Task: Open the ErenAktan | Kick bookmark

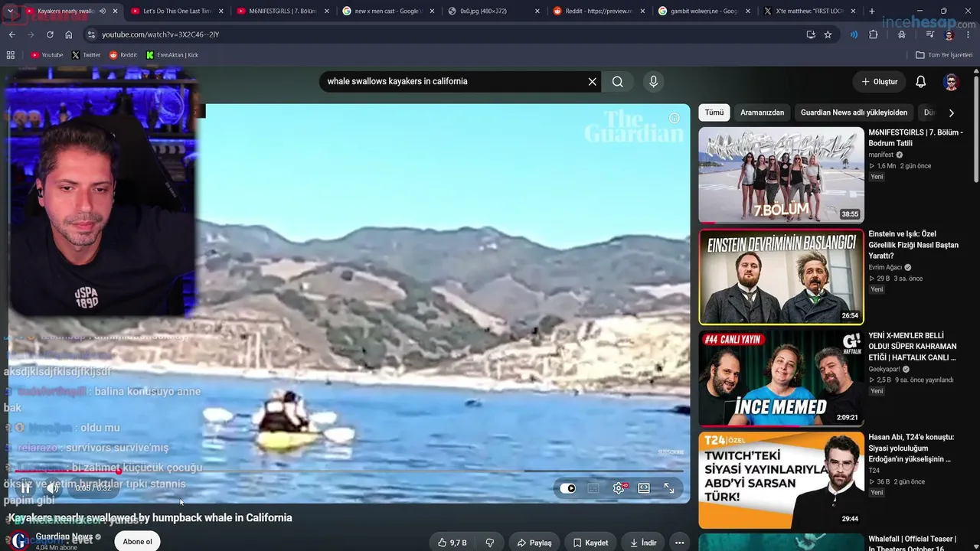Action: point(171,55)
